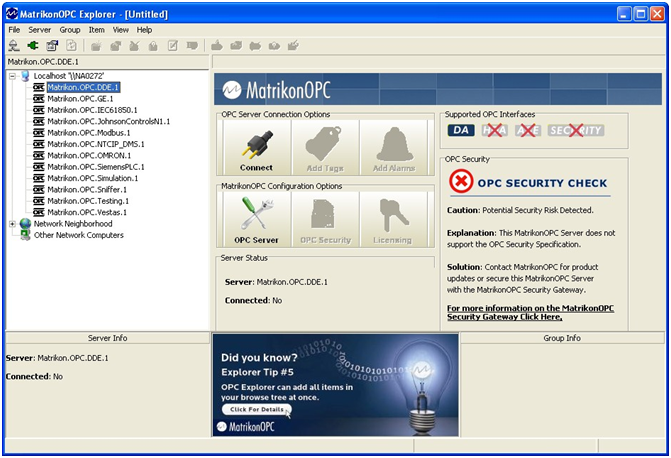Screen dimensions: 671x458
Task: Click the crossed-out SECURITY interface badge
Action: pyautogui.click(x=576, y=130)
